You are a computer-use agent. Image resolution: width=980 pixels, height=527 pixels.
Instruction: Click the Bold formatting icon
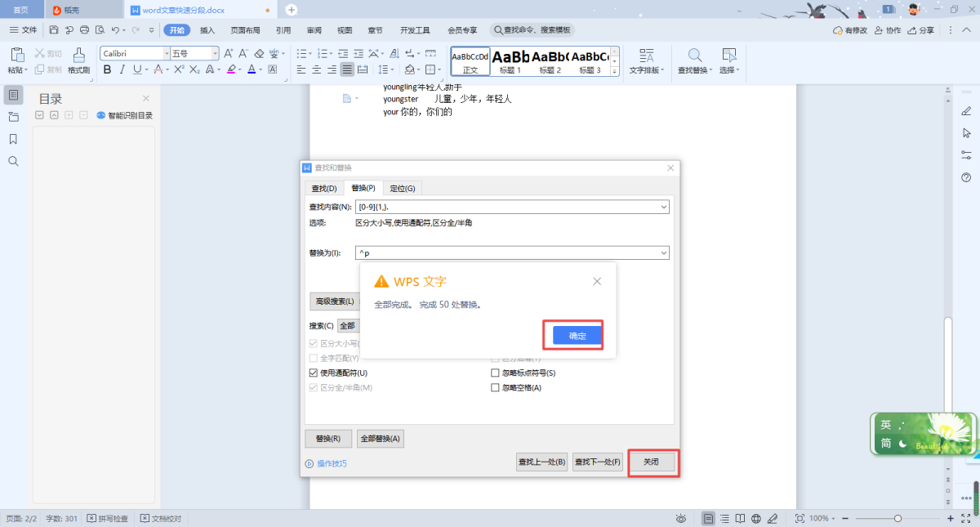coord(108,69)
